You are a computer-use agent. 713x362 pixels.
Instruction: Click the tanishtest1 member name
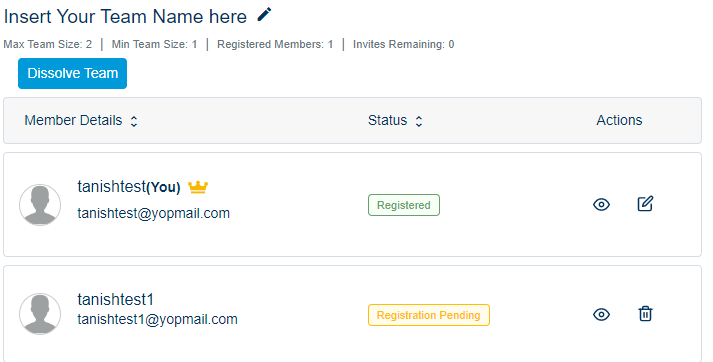click(x=115, y=300)
